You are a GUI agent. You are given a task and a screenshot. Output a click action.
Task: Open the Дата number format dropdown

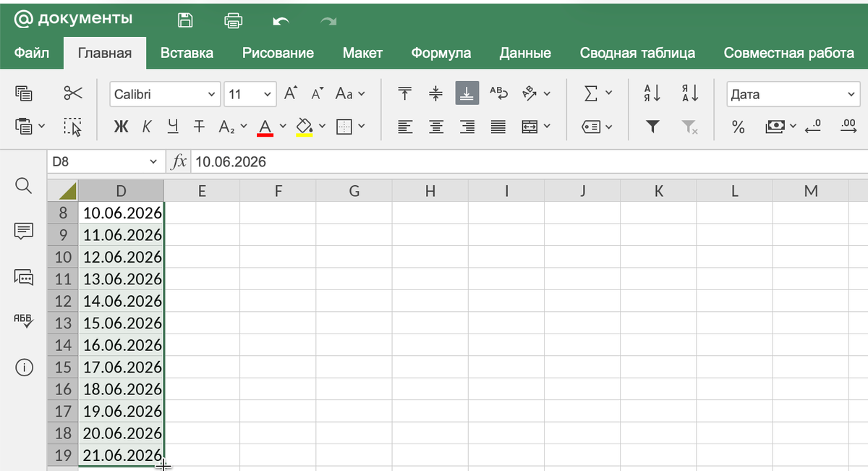(x=851, y=94)
